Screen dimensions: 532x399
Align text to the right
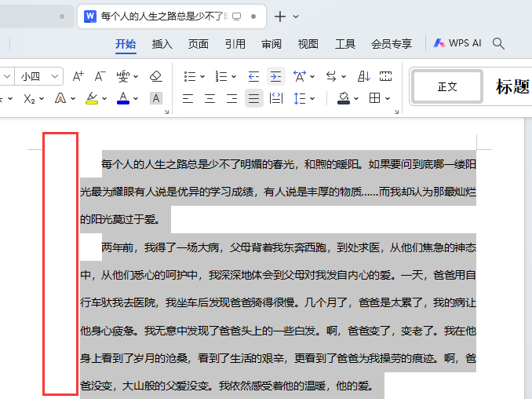click(231, 98)
